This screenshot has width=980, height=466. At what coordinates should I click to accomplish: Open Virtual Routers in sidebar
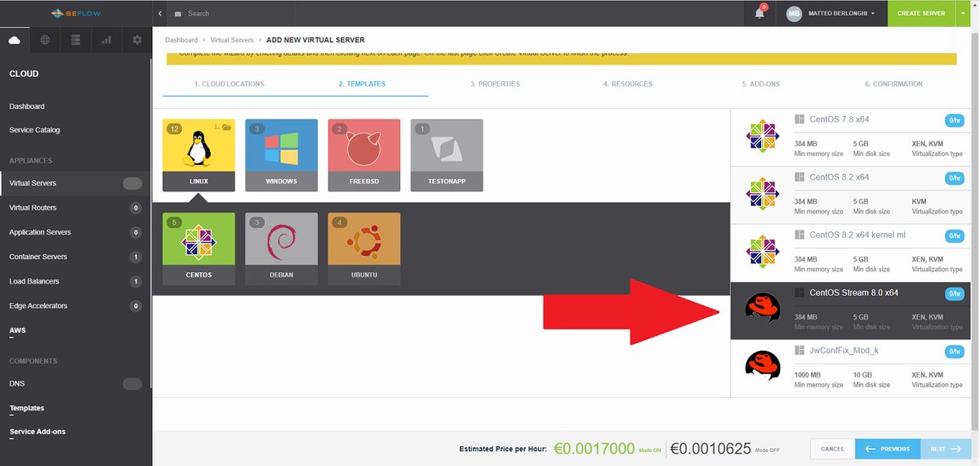pyautogui.click(x=33, y=208)
